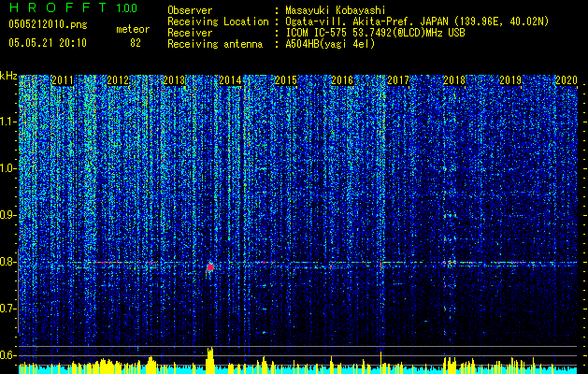Click the 2015 time axis marker
The height and width of the screenshot is (374, 588).
pos(286,80)
